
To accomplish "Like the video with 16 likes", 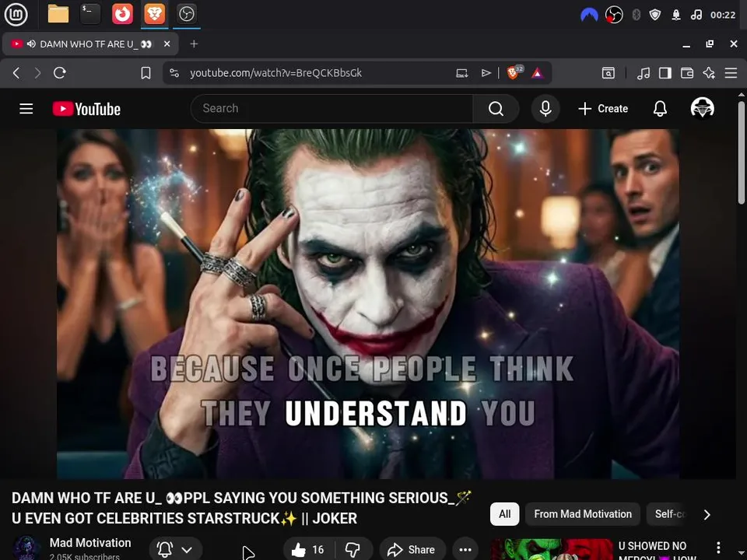I will pyautogui.click(x=308, y=550).
